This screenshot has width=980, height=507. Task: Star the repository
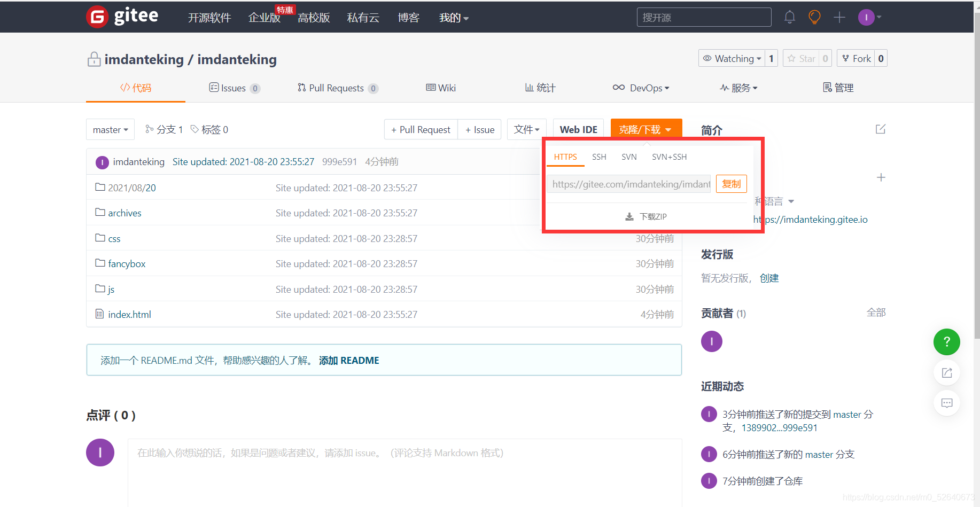801,58
